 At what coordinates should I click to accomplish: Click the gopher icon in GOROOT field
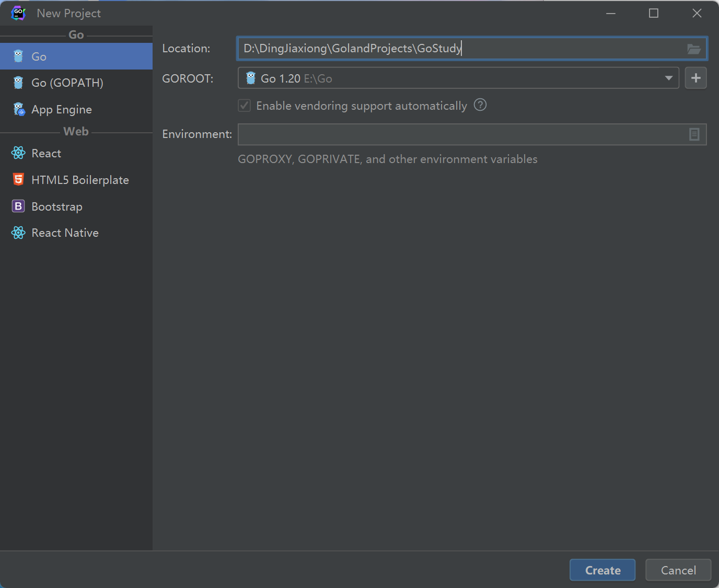coord(251,78)
